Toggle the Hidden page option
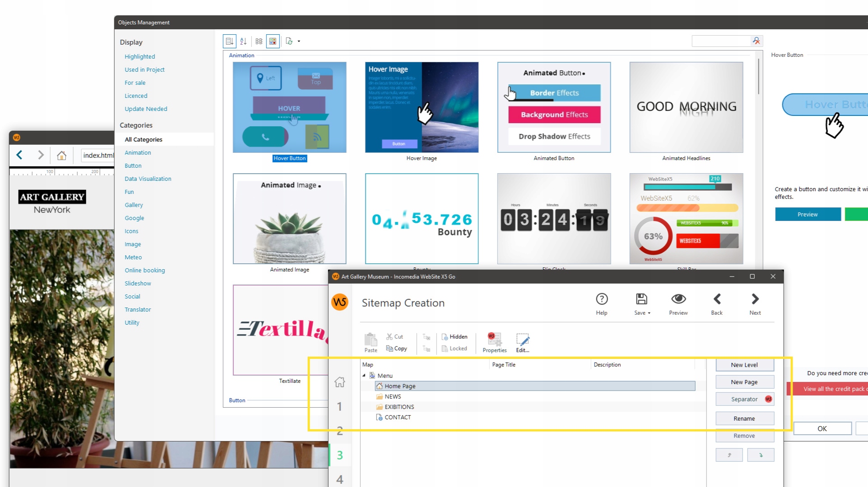The image size is (868, 487). 454,337
